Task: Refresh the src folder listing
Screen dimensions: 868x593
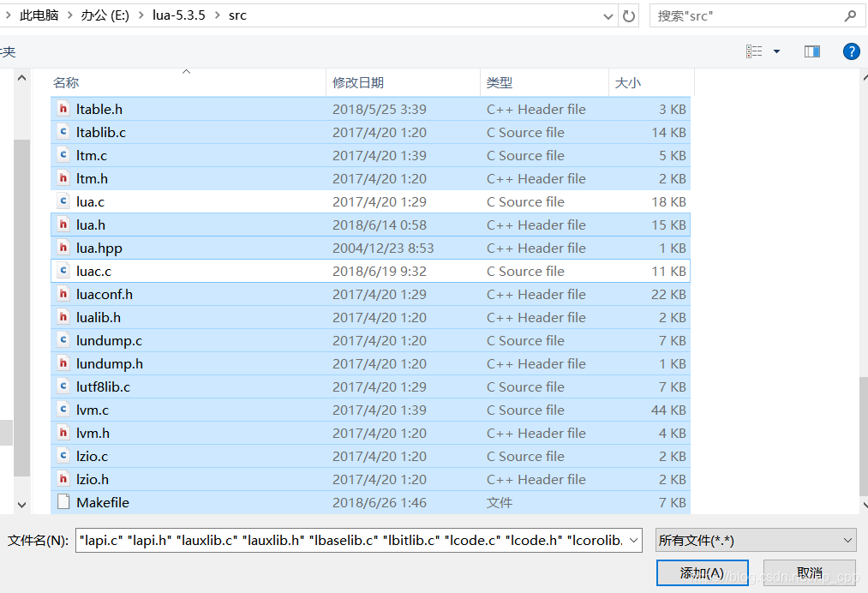Action: (629, 16)
